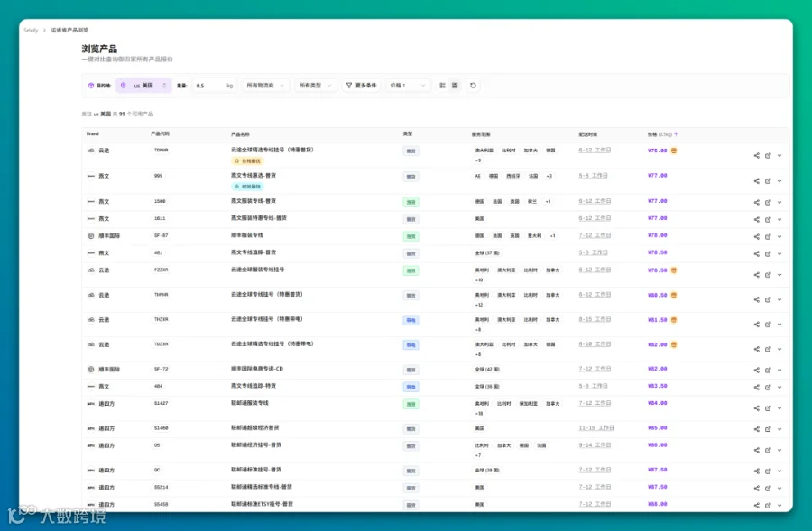Expand the 燕文 484 row chevron
812x531 pixels.
click(780, 387)
